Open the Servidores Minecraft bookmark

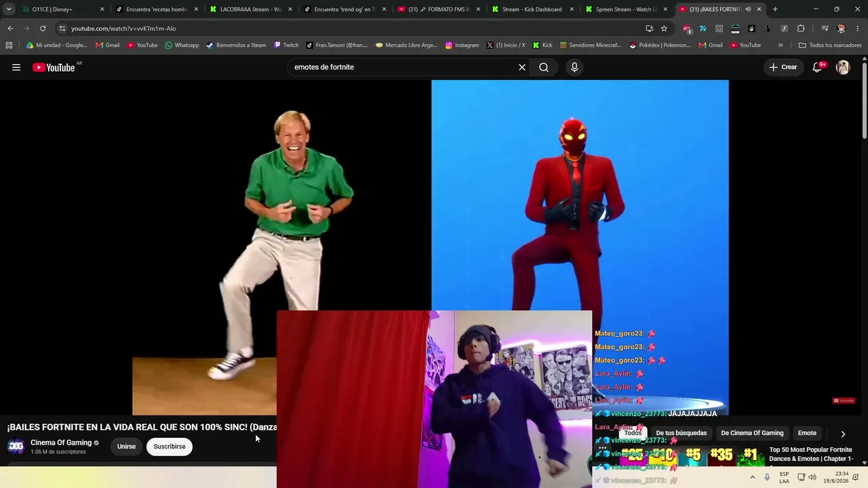click(591, 45)
